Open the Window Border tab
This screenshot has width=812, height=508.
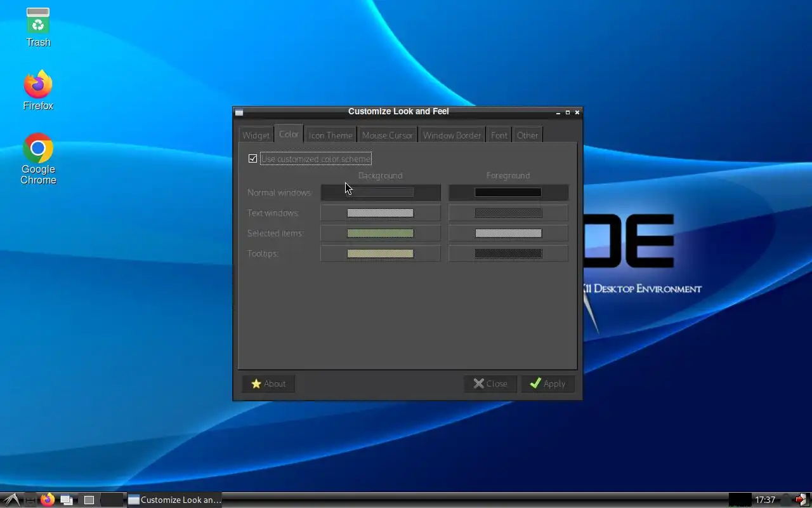pyautogui.click(x=452, y=135)
